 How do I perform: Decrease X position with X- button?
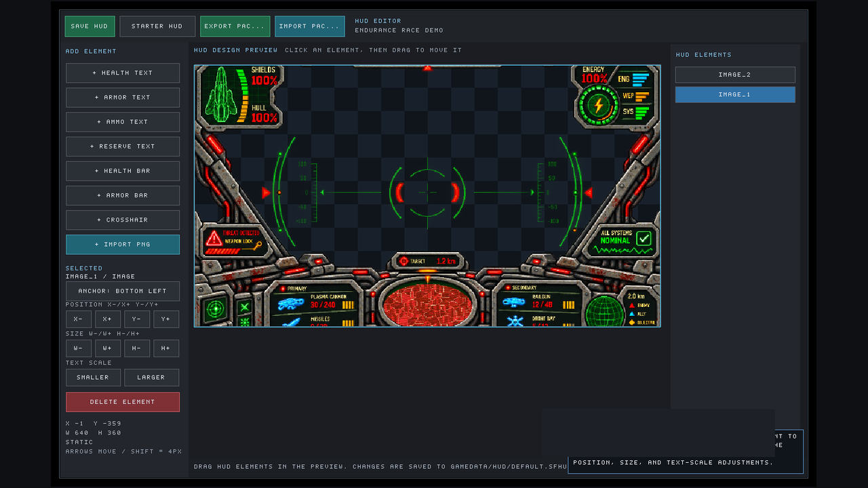(79, 319)
